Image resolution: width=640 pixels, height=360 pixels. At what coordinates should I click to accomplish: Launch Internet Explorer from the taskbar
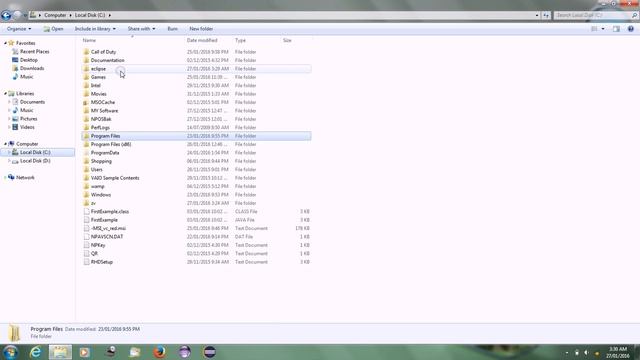[36, 352]
